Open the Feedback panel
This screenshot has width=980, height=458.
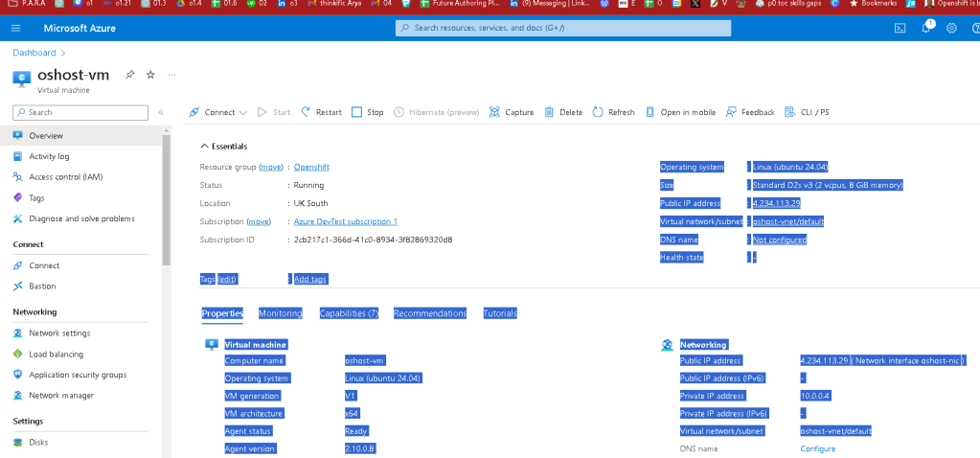pyautogui.click(x=750, y=112)
